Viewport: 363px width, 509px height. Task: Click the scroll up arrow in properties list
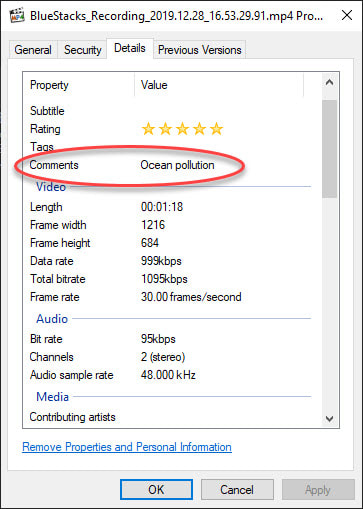pos(329,82)
